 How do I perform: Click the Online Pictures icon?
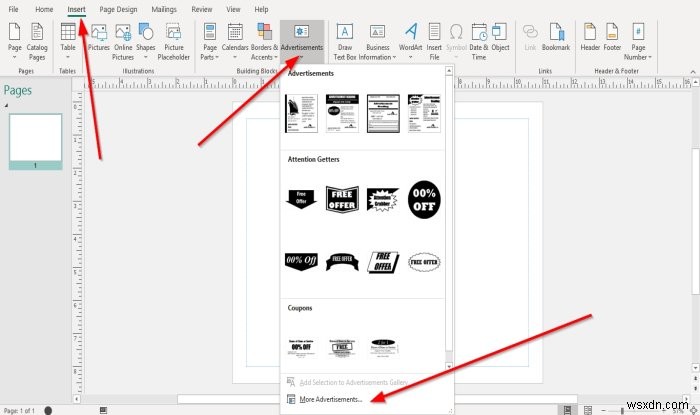(123, 41)
